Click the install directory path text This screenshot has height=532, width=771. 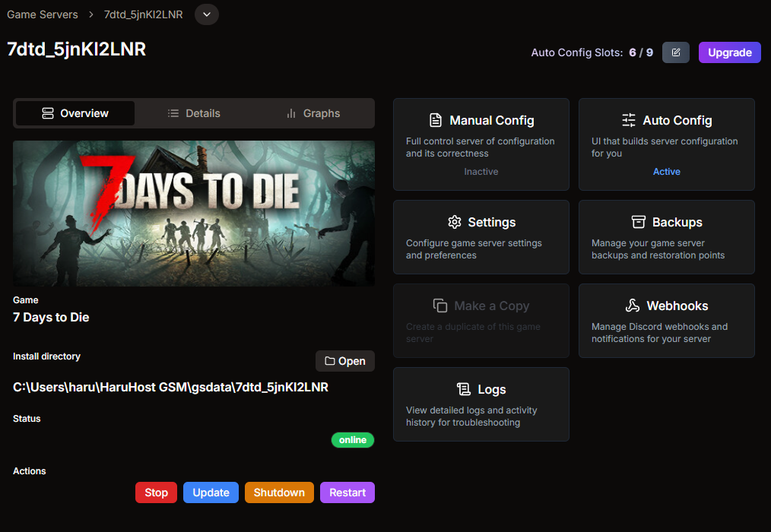tap(170, 388)
